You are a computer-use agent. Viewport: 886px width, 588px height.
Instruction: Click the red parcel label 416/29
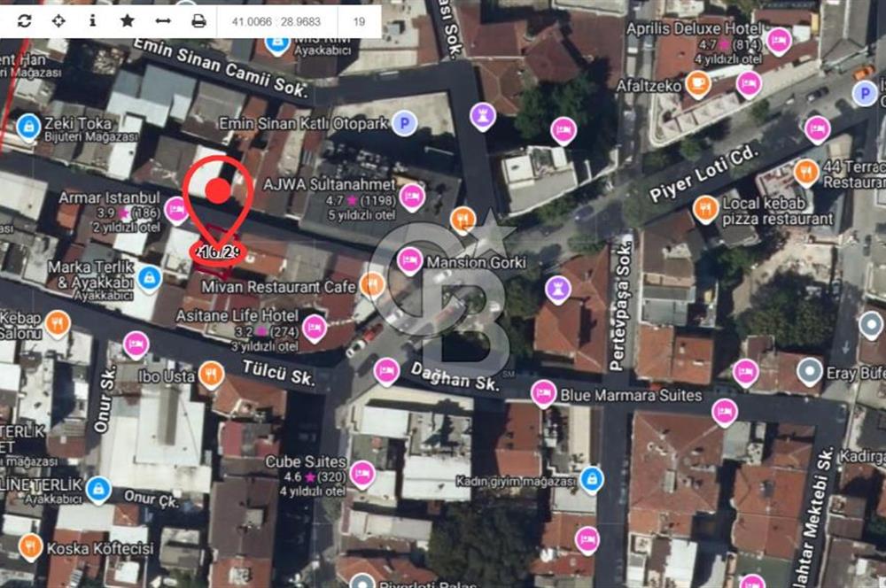[x=219, y=251]
